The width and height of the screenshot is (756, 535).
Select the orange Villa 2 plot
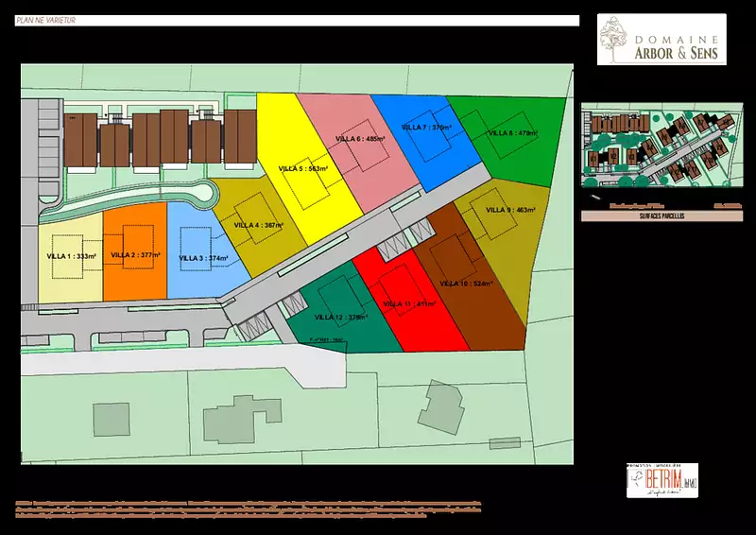(134, 255)
